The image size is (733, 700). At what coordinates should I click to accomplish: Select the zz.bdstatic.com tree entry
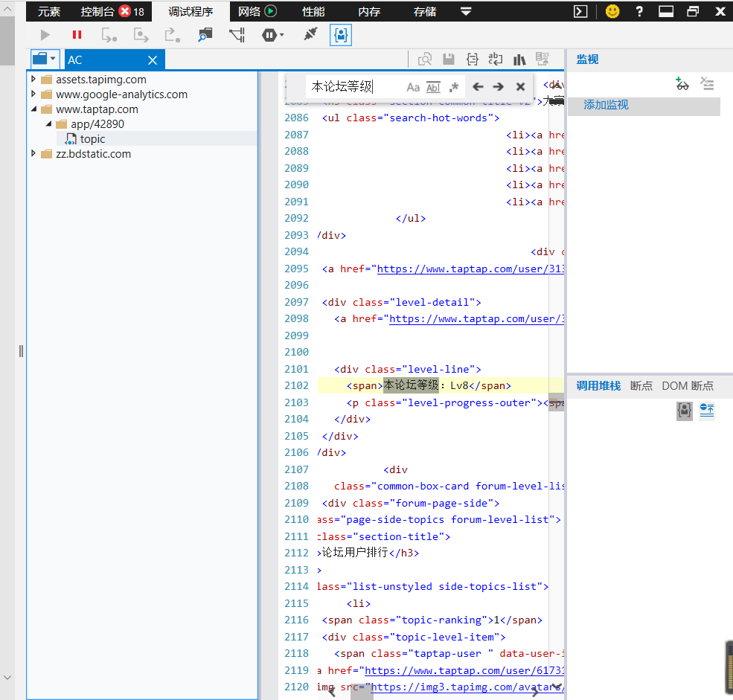93,154
